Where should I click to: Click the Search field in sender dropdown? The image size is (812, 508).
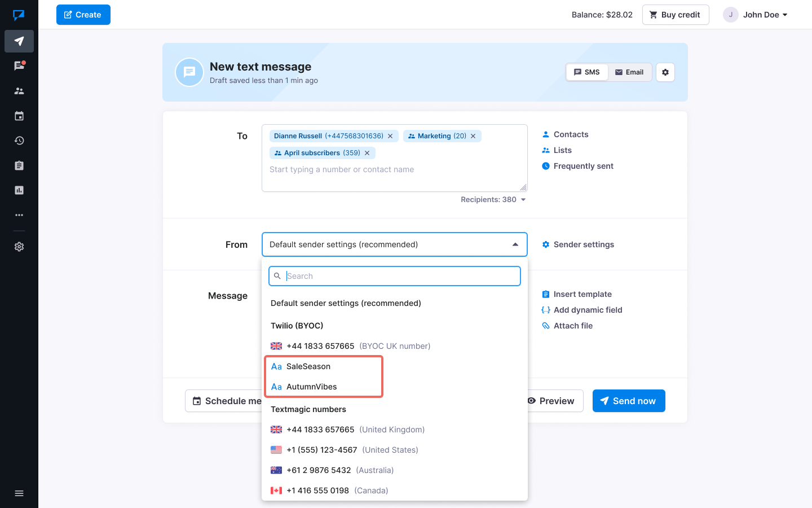394,276
